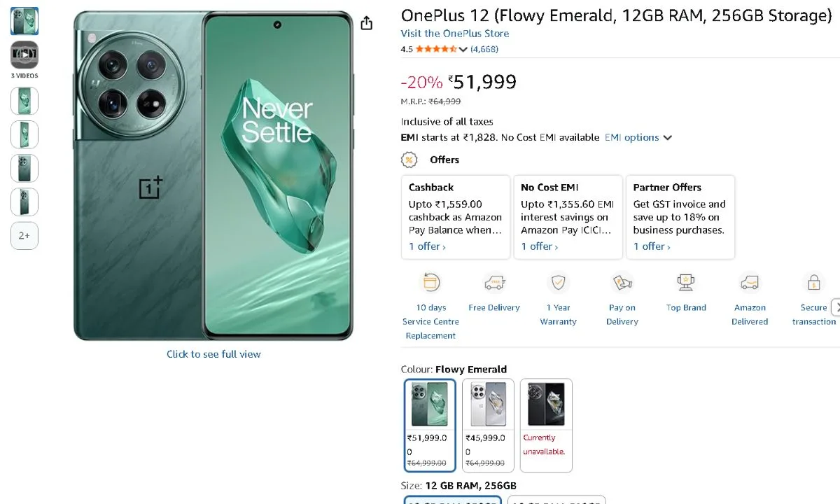Expand the EMI options dropdown
The width and height of the screenshot is (840, 504).
click(x=638, y=138)
